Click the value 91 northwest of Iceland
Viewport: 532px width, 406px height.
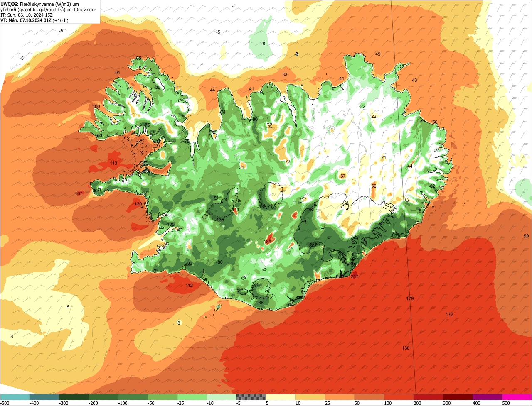(118, 73)
